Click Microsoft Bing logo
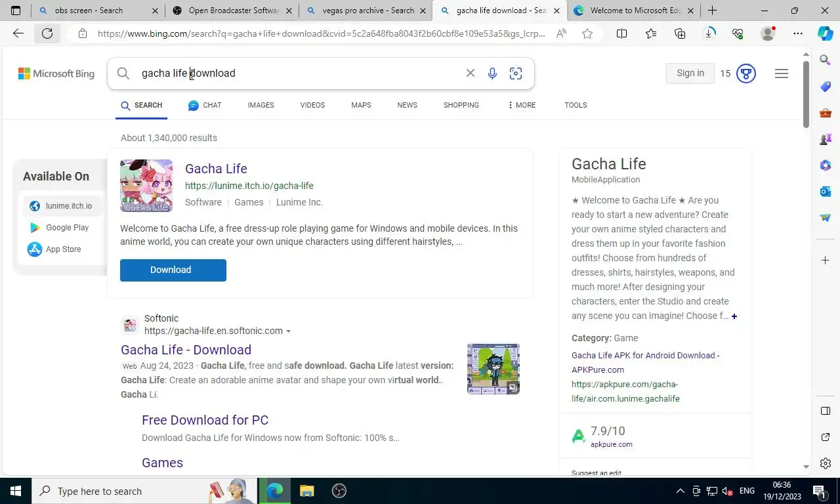840x504 pixels. [x=56, y=73]
